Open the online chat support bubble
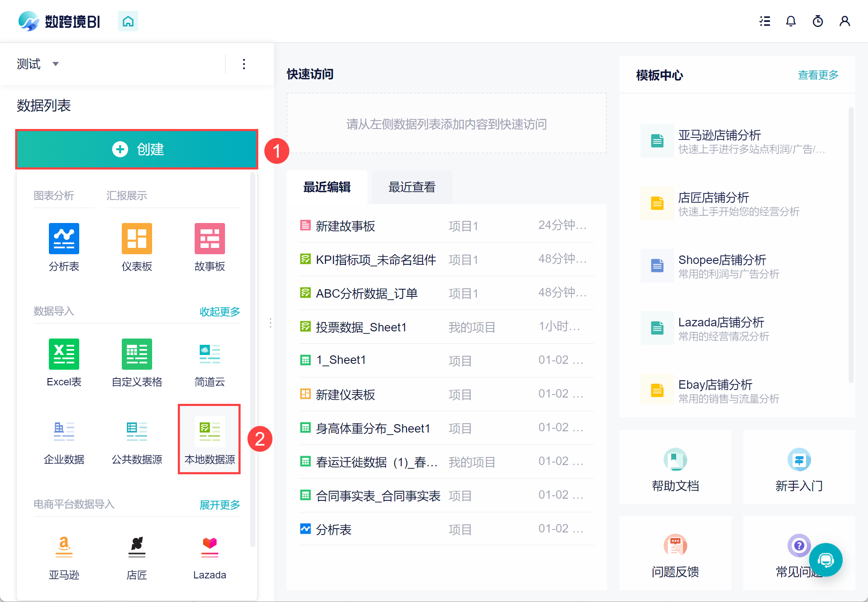Image resolution: width=868 pixels, height=602 pixels. pyautogui.click(x=825, y=559)
